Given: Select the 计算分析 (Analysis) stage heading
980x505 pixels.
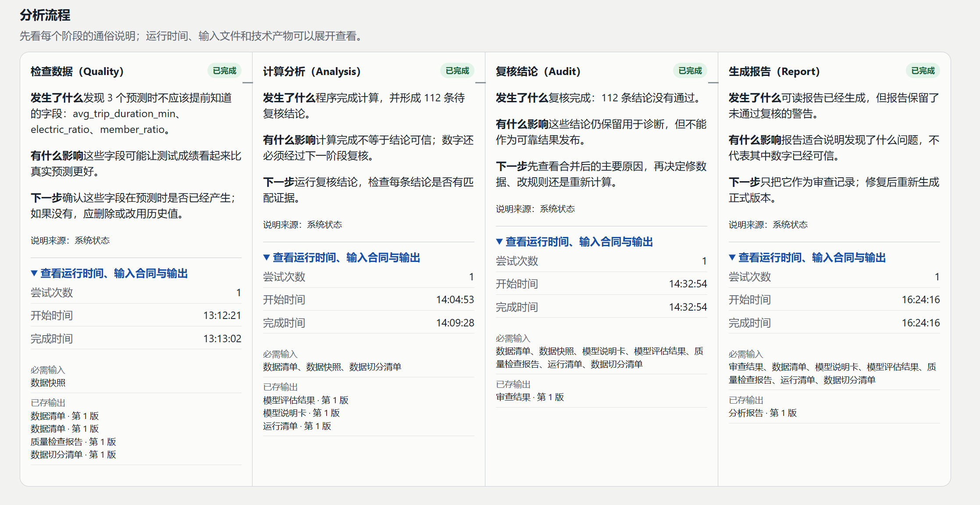Looking at the screenshot, I should [312, 71].
